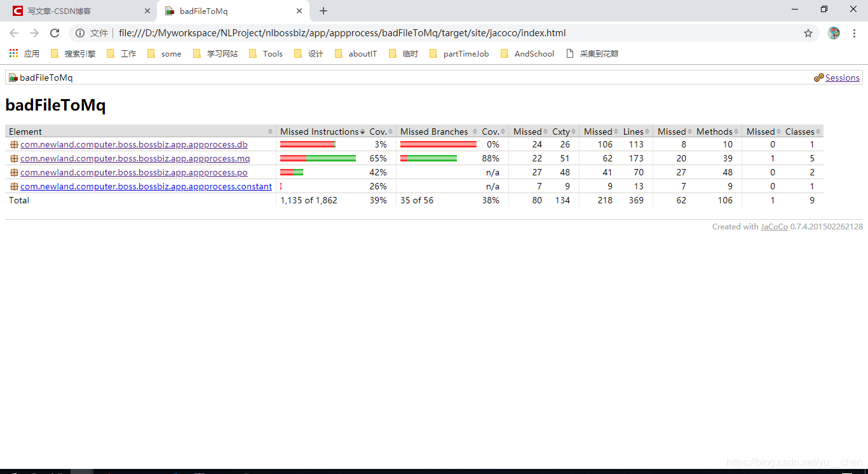This screenshot has width=868, height=474.
Task: Open the 学习网站 bookmark folder
Action: tap(215, 54)
